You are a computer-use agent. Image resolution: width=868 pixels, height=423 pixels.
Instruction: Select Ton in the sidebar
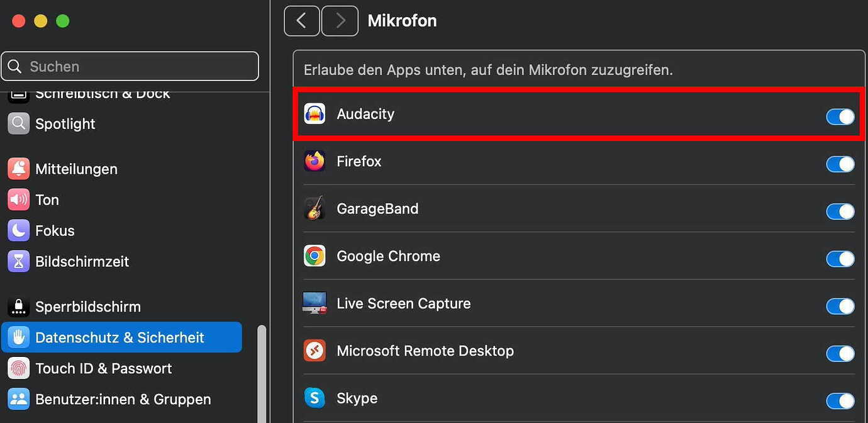click(121, 200)
